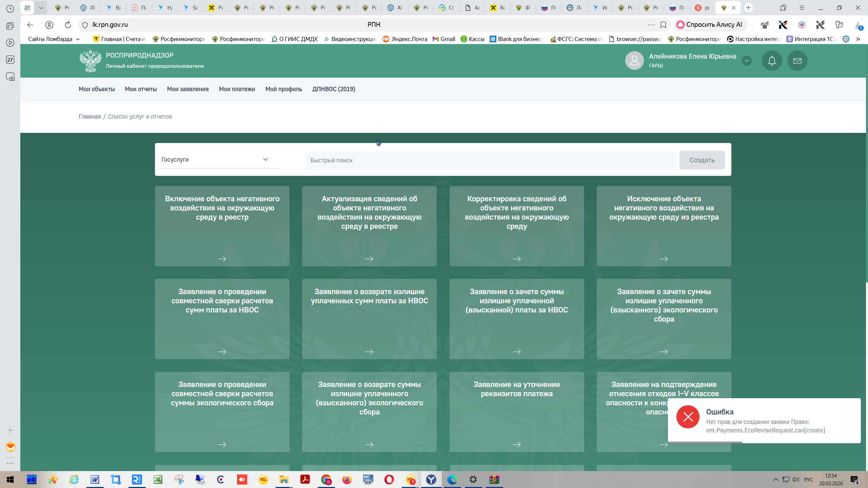Go to ДПНВОС (2019) section
This screenshot has width=868, height=488.
334,89
